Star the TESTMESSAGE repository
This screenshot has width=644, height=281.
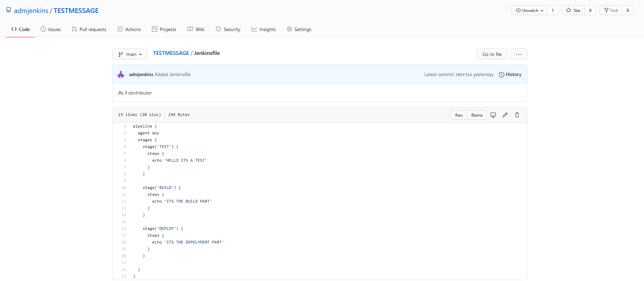coord(573,11)
